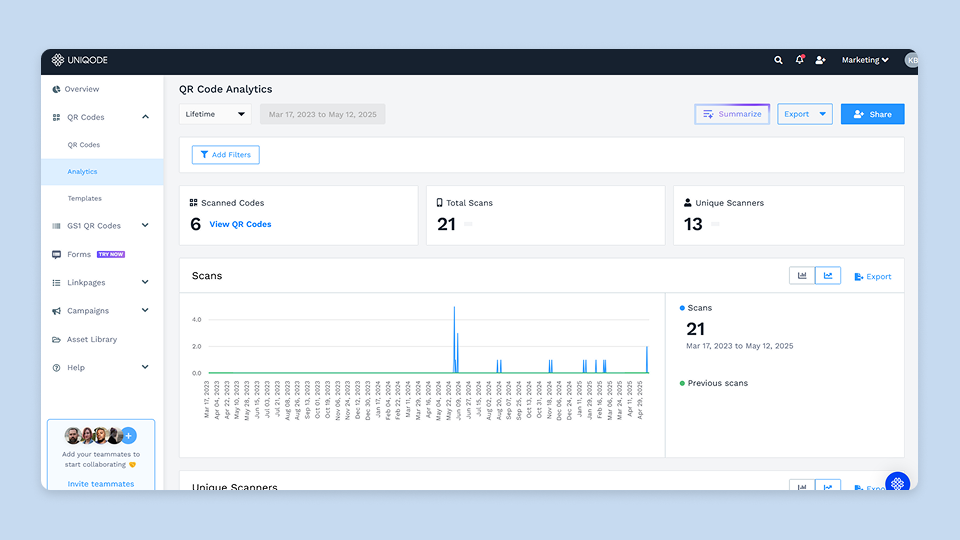Click the Help question icon
Image resolution: width=960 pixels, height=540 pixels.
click(x=56, y=368)
